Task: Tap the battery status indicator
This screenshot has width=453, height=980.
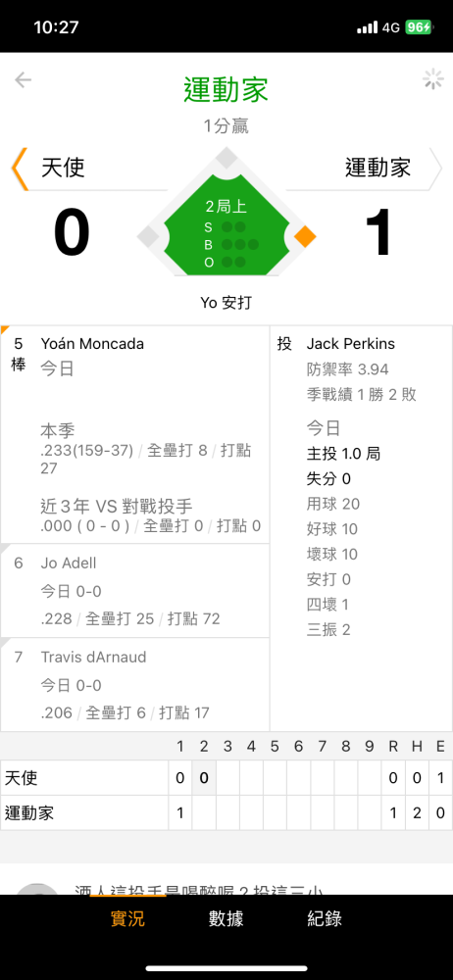Action: tap(418, 27)
